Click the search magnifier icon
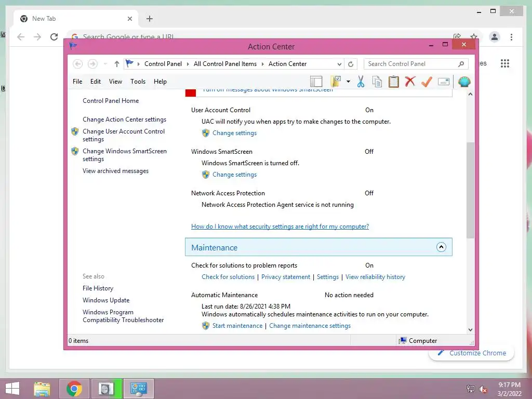532x399 pixels. tap(461, 64)
